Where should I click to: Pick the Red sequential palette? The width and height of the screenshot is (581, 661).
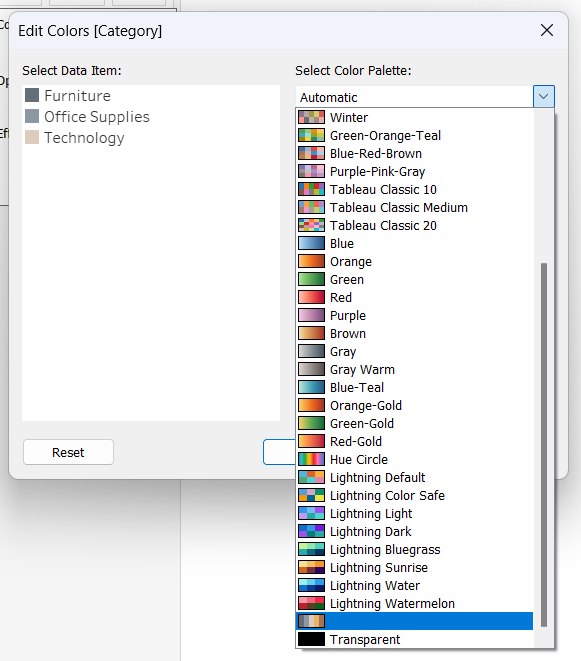(414, 298)
